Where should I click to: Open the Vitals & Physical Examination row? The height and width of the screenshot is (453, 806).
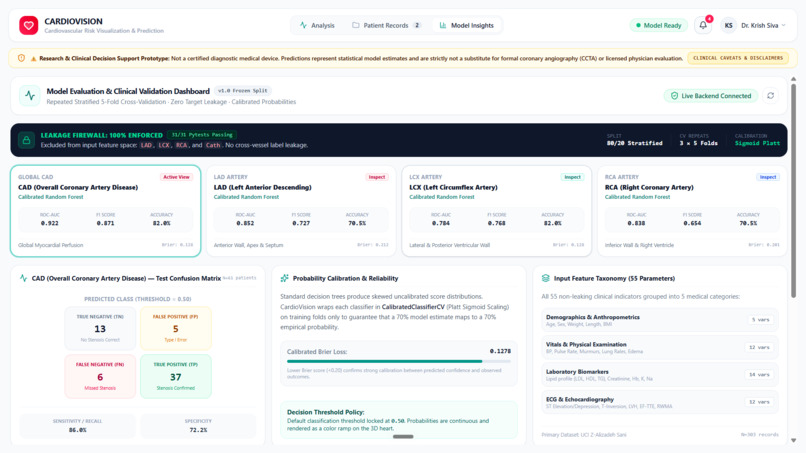(660, 348)
